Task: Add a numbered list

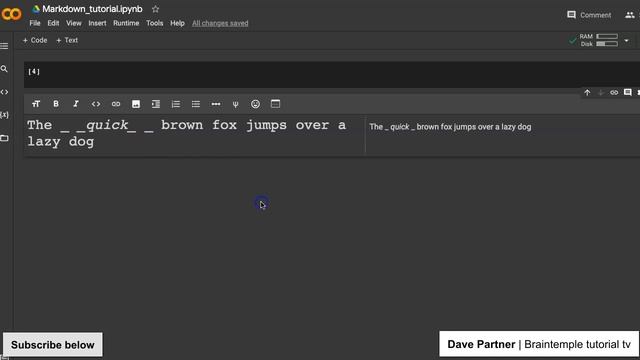Action: pyautogui.click(x=176, y=104)
